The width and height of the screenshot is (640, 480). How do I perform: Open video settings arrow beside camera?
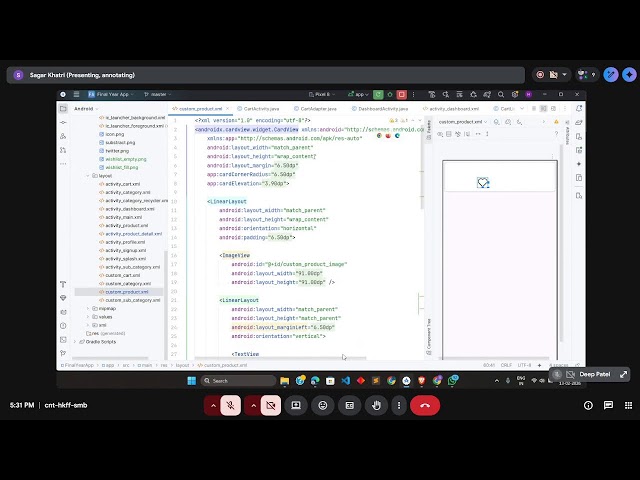coord(253,405)
